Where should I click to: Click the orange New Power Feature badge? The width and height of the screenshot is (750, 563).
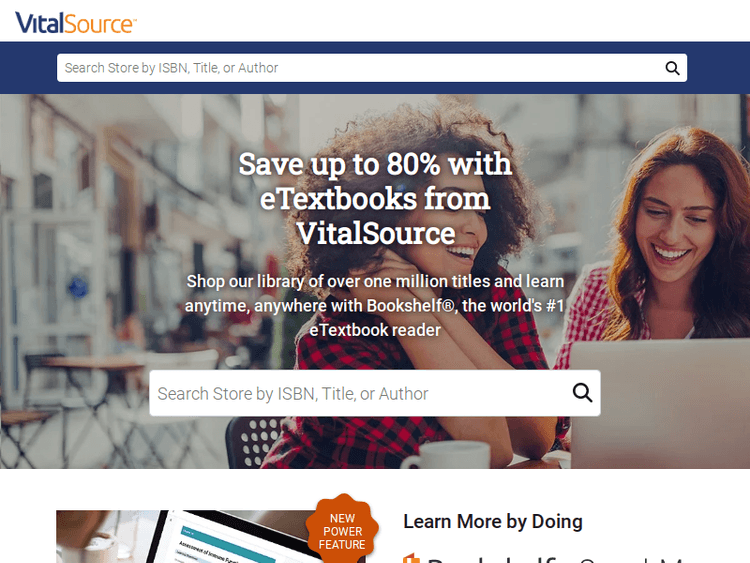click(x=342, y=529)
